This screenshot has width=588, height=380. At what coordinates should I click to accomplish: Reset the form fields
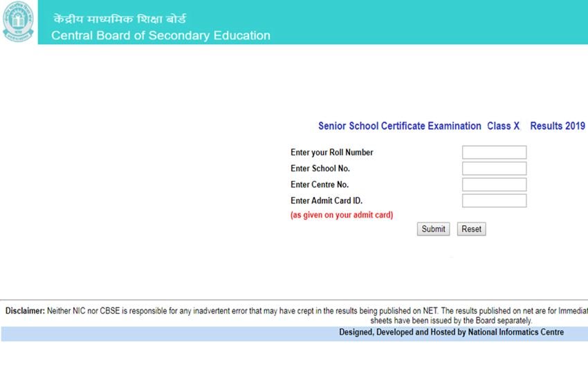[x=471, y=229]
